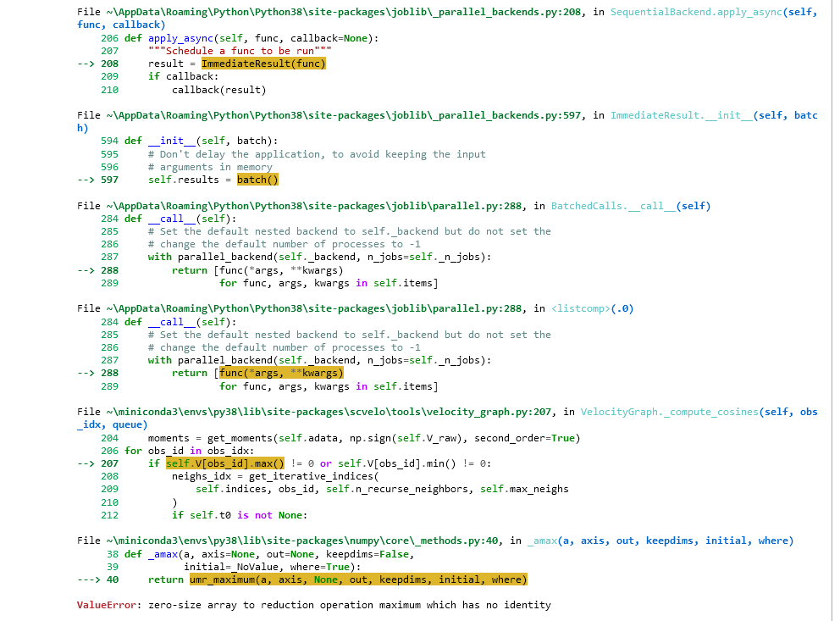840x621 pixels.
Task: Click the highlighted ImmediateResult(func) code
Action: (262, 63)
